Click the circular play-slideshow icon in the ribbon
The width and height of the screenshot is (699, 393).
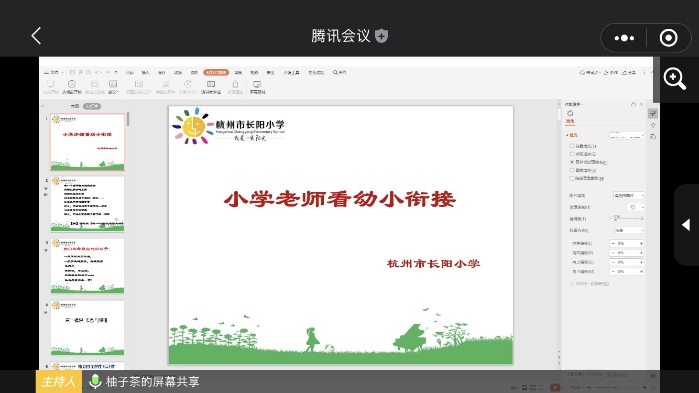pos(71,84)
